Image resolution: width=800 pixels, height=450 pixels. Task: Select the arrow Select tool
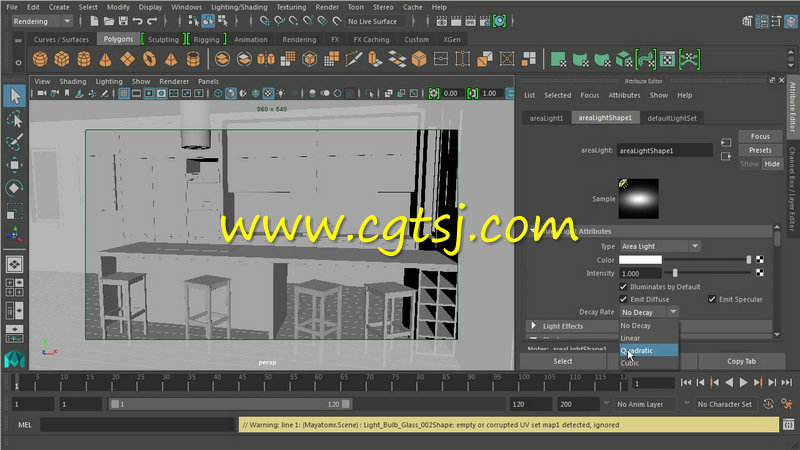coord(15,96)
